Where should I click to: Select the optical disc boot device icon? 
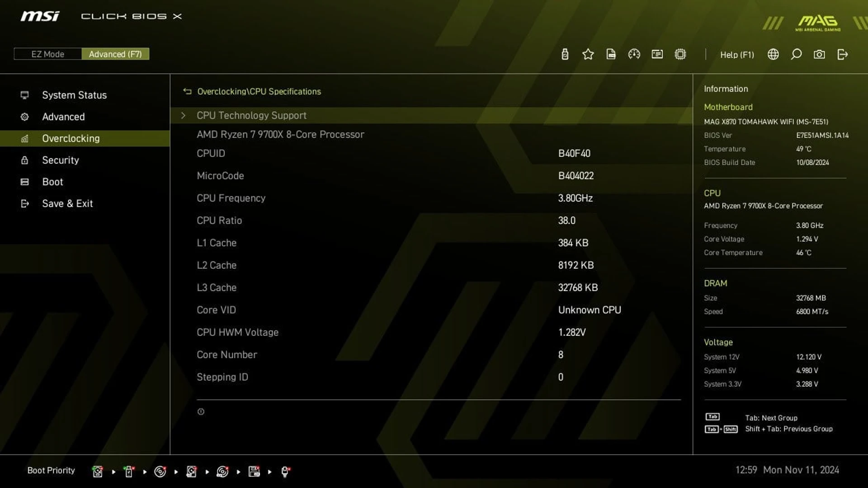160,471
